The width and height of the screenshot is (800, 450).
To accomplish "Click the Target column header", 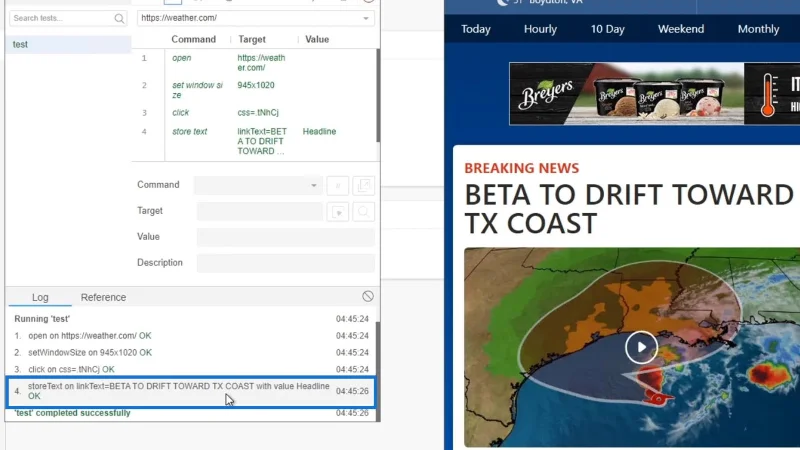I will tap(252, 39).
